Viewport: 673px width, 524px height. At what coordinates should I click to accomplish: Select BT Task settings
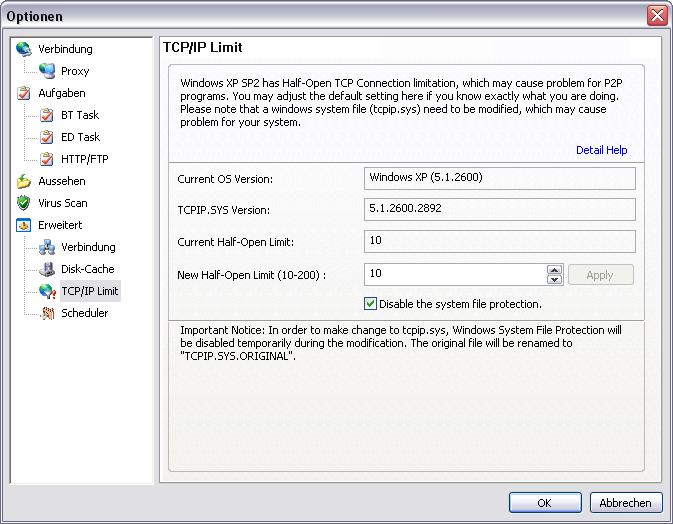[x=80, y=115]
